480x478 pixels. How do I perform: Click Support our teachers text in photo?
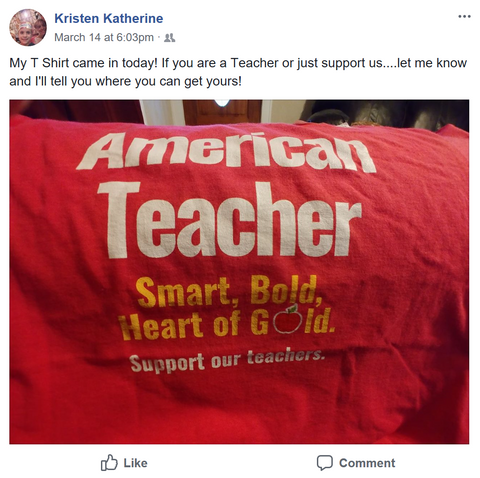pyautogui.click(x=227, y=360)
